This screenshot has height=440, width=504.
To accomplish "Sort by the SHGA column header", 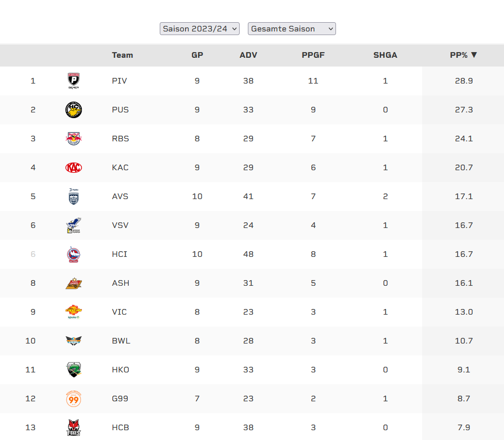I will (385, 55).
